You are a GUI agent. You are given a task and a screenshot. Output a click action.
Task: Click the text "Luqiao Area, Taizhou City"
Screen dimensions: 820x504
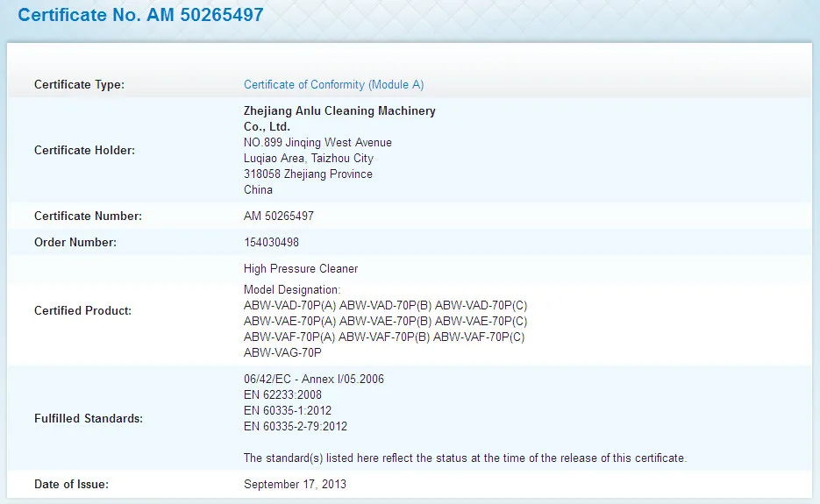coord(309,159)
